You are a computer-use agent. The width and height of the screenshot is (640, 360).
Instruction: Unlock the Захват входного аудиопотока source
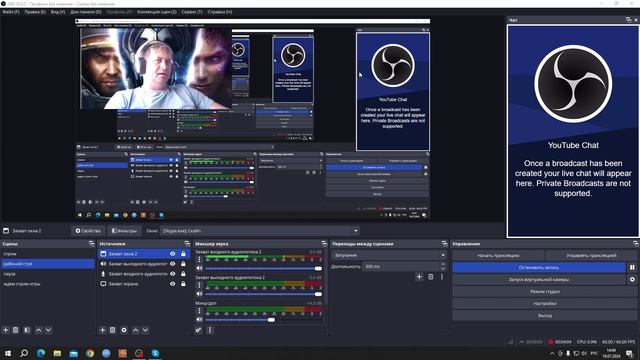(183, 274)
